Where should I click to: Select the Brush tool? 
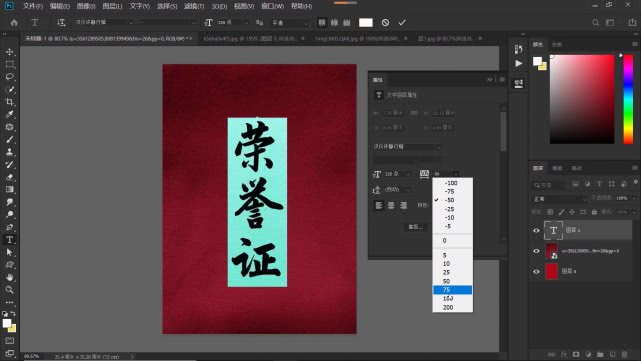(x=9, y=139)
